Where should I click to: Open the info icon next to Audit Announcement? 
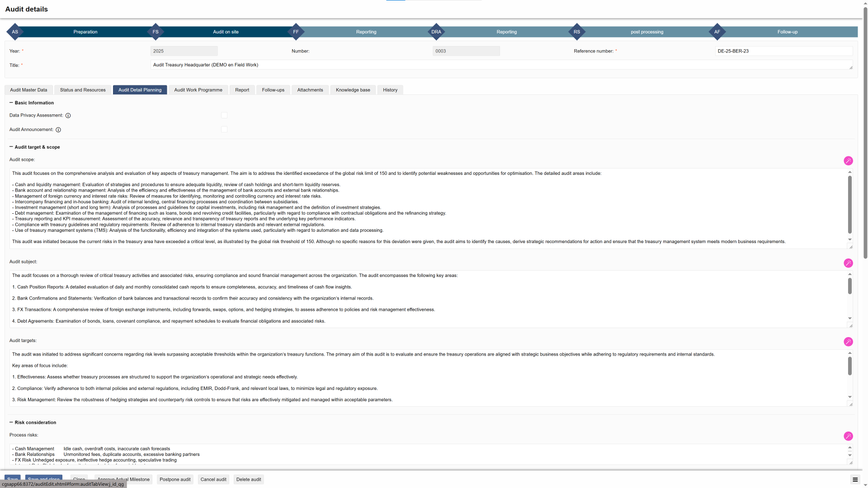pos(58,130)
